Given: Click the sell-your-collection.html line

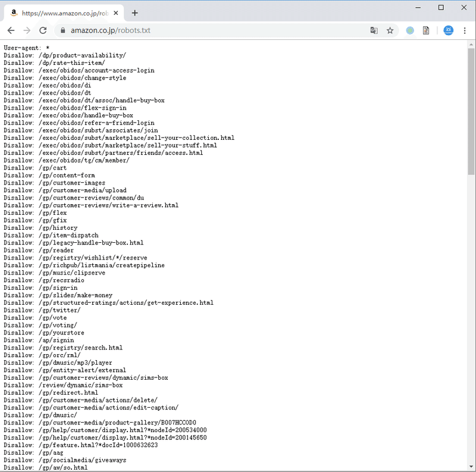Looking at the screenshot, I should [119, 138].
